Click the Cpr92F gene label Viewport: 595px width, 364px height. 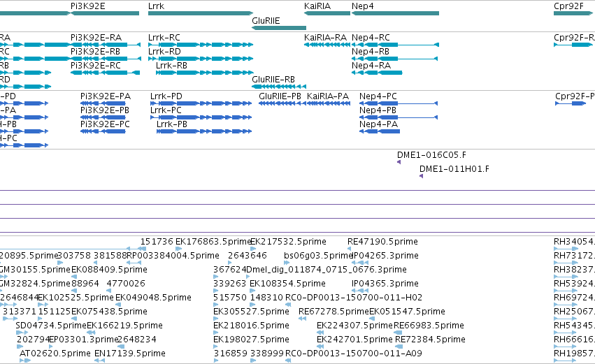click(x=568, y=6)
